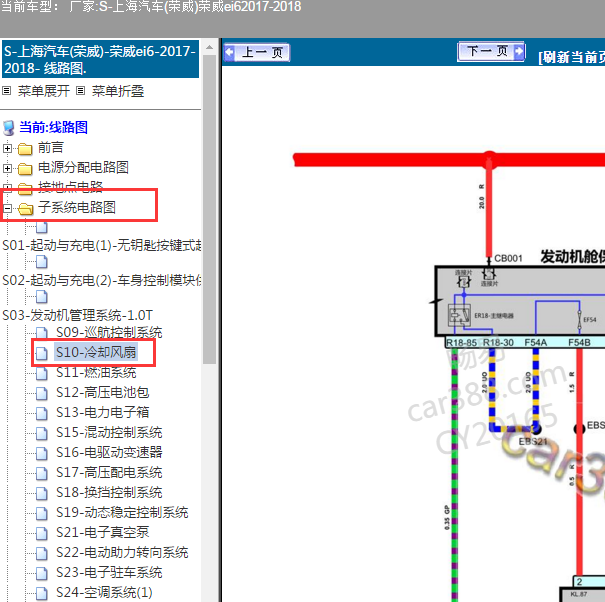Viewport: 605px width, 602px height.
Task: Click the CB001 connector label in diagram
Action: pyautogui.click(x=508, y=258)
